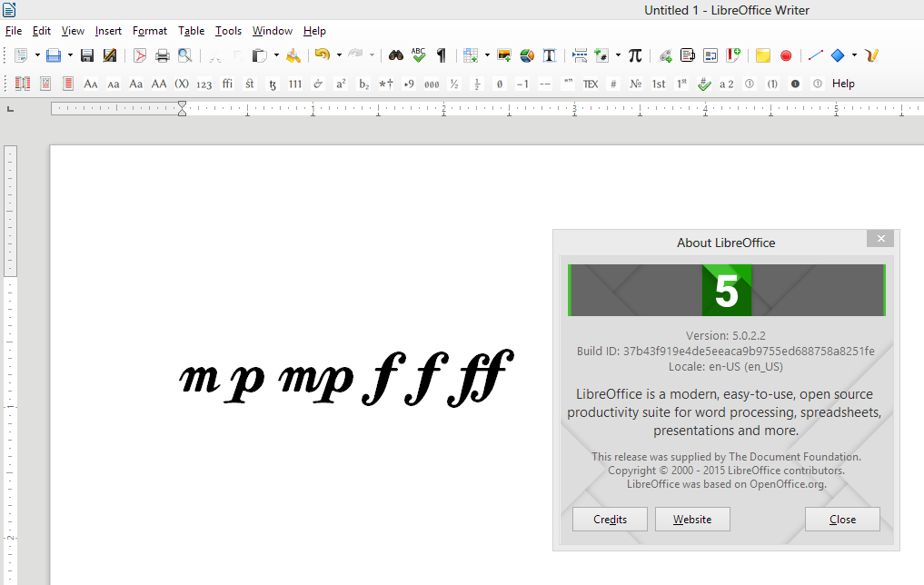The width and height of the screenshot is (924, 585).
Task: Click the slashed zero icon
Action: [x=500, y=84]
